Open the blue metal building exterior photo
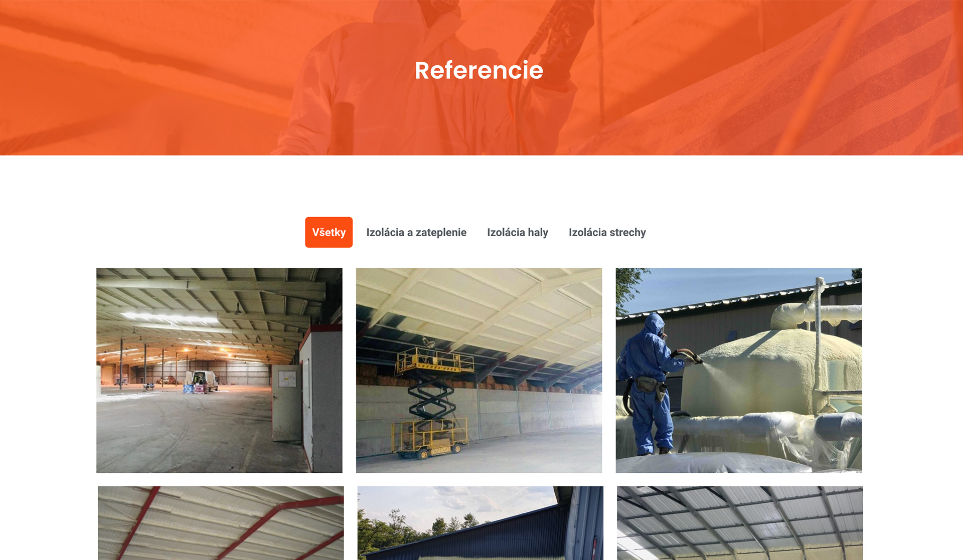963x560 pixels. tap(480, 523)
